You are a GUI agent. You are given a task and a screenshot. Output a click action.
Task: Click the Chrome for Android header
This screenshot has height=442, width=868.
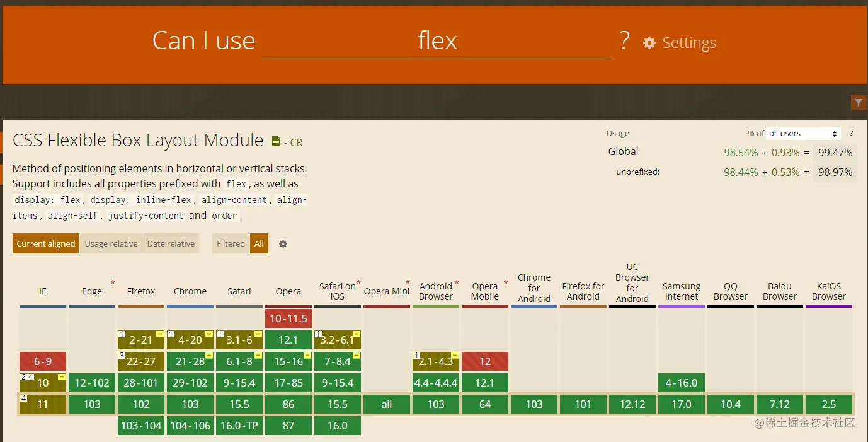tap(534, 288)
